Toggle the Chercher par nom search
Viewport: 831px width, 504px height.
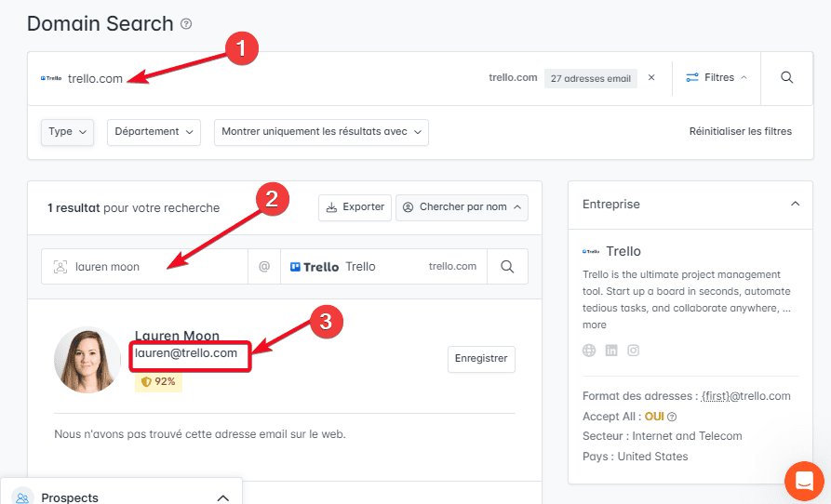click(462, 207)
